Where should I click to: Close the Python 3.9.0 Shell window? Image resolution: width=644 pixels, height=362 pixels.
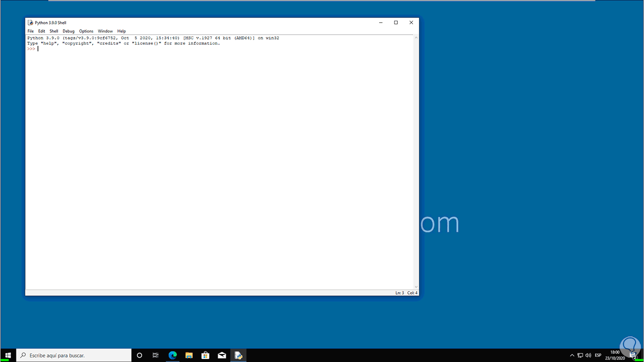click(x=411, y=23)
